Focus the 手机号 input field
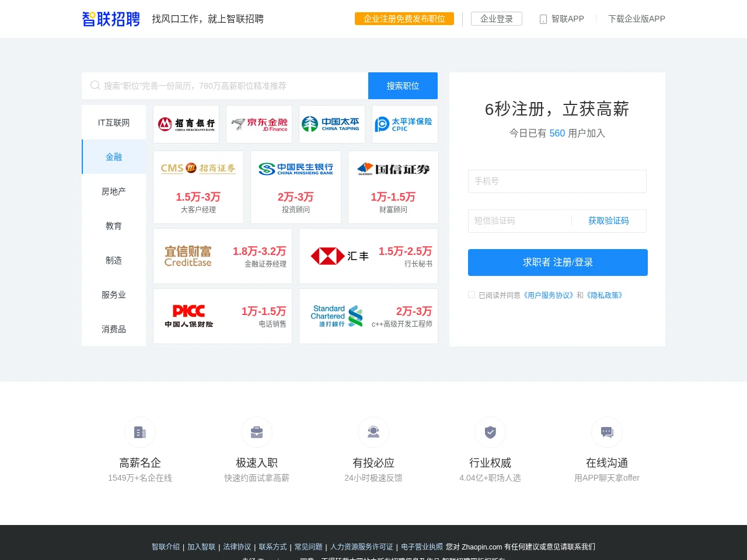This screenshot has width=747, height=560. [557, 181]
